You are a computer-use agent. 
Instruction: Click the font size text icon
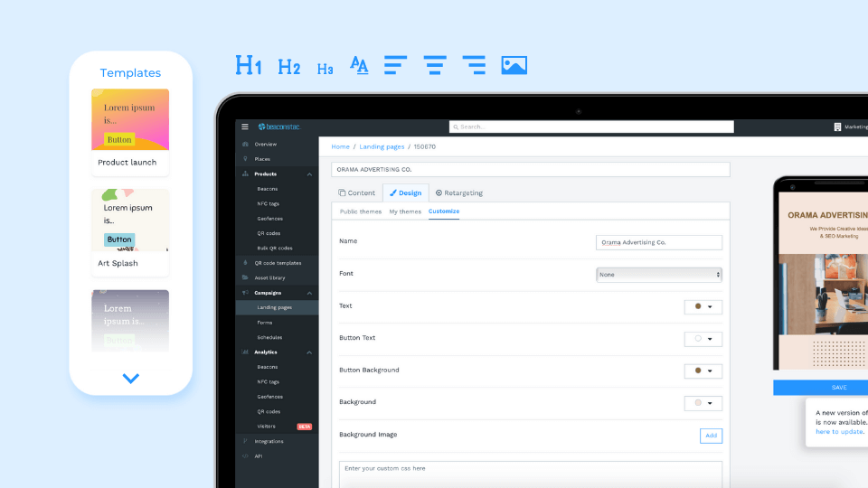359,65
